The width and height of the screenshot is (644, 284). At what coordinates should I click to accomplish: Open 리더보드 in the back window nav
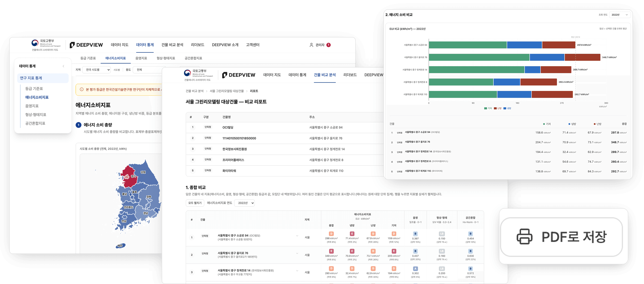197,45
